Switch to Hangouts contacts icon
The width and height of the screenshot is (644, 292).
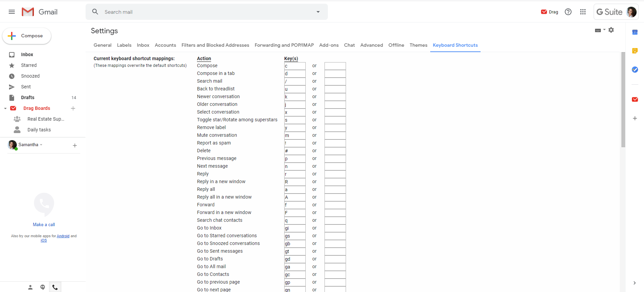click(x=30, y=287)
